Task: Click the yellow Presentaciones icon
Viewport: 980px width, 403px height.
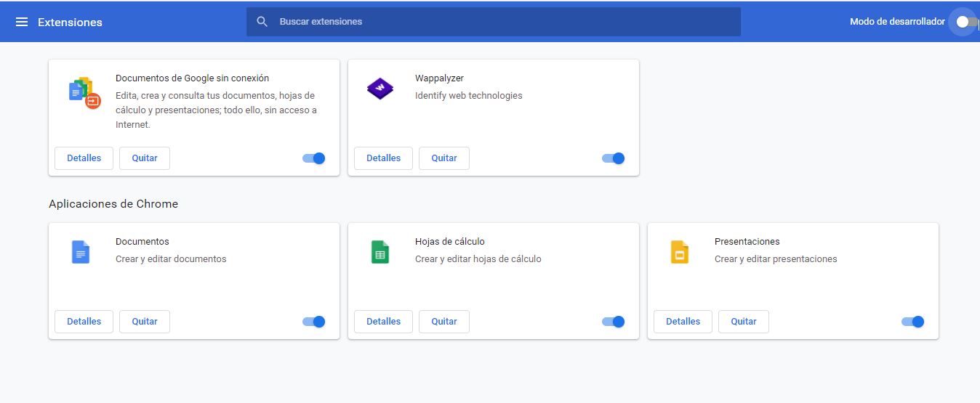Action: [679, 252]
